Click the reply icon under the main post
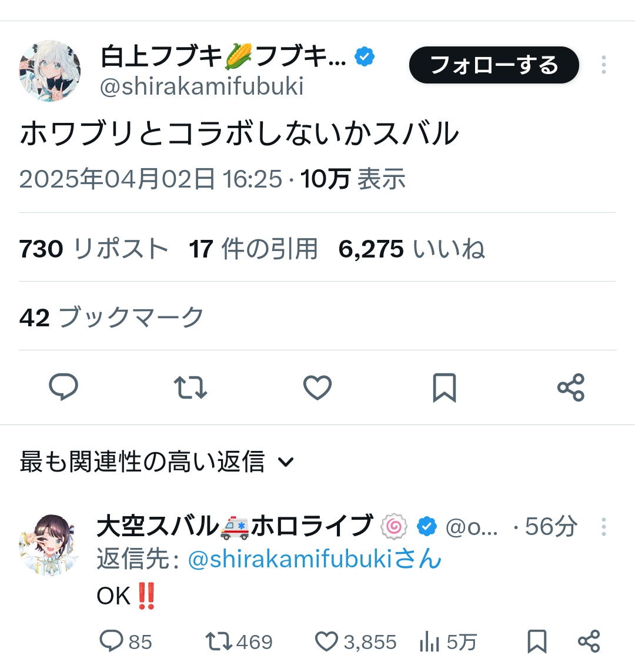 [x=63, y=387]
